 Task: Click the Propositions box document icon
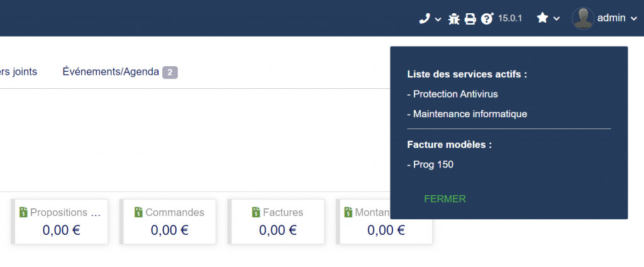pyautogui.click(x=23, y=212)
